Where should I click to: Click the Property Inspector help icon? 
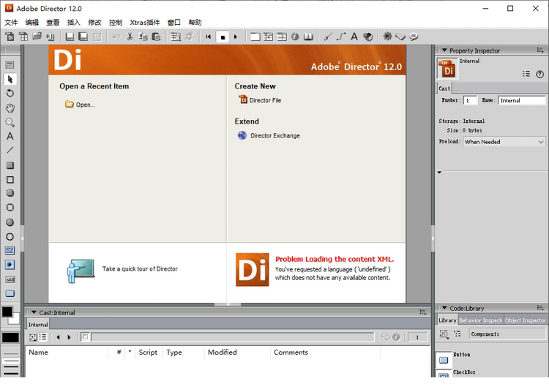tap(540, 74)
